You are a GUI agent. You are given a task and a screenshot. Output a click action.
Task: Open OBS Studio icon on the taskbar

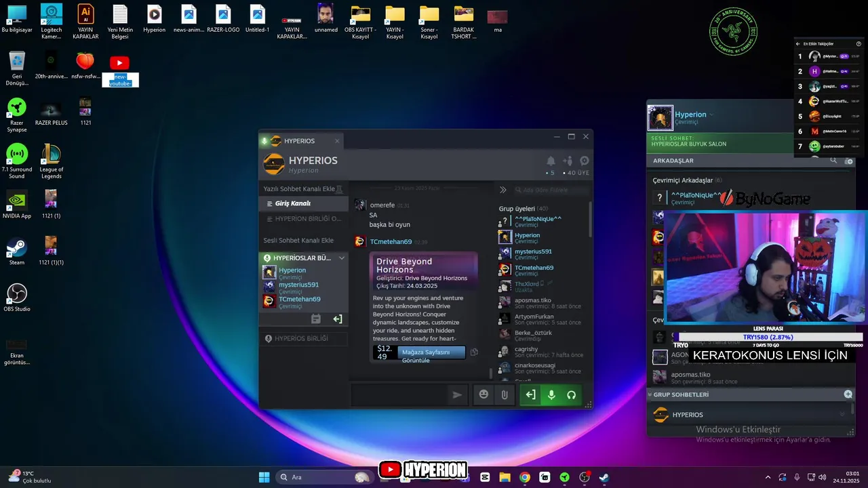(585, 477)
